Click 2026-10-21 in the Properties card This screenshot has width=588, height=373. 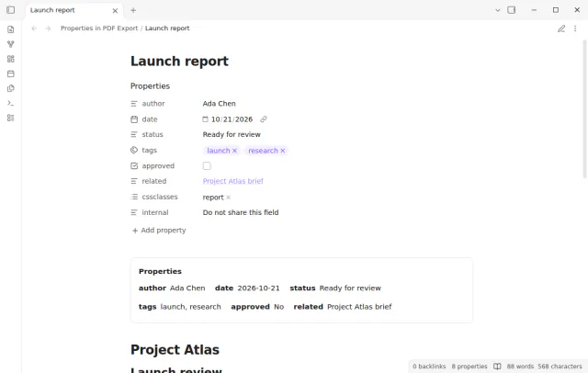point(258,288)
